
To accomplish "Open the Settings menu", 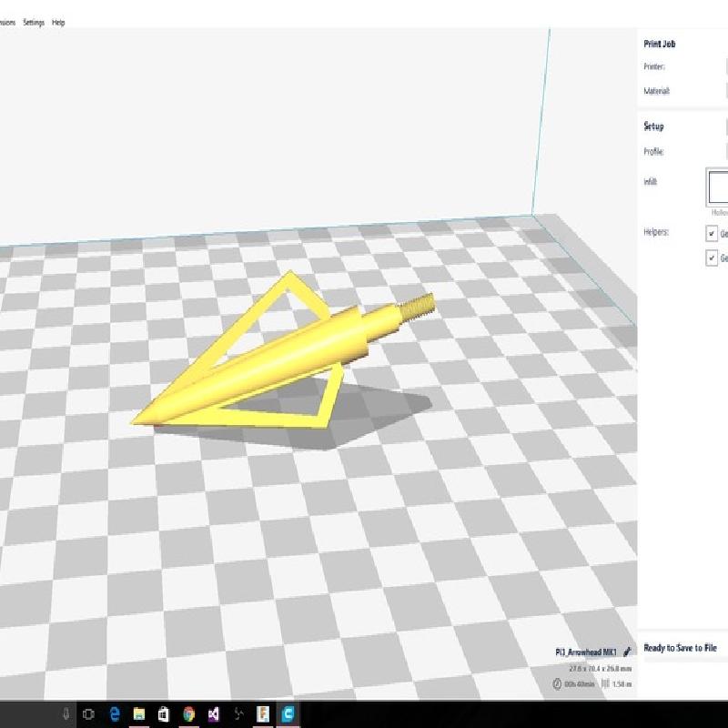I will click(34, 23).
